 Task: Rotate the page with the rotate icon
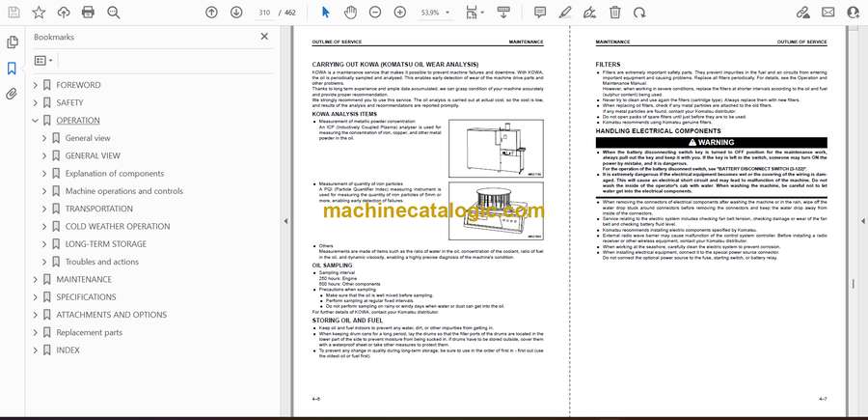point(639,13)
